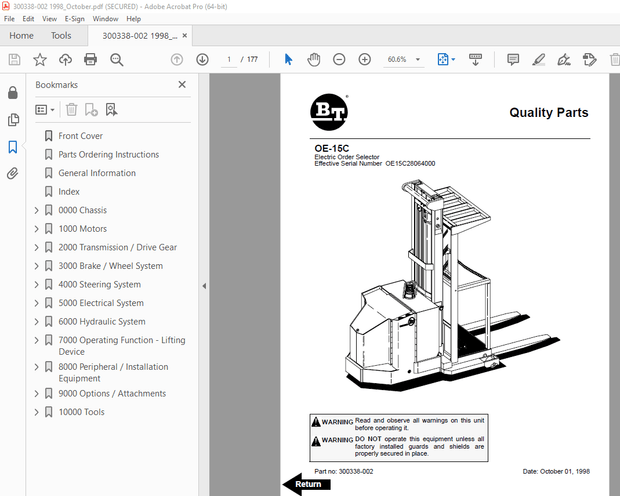Expand the 0000 Chassis bookmark
Image resolution: width=620 pixels, height=496 pixels.
click(x=36, y=210)
